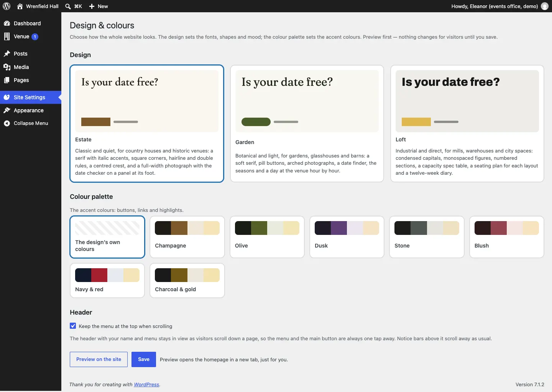The image size is (552, 392).
Task: Click the Pages document icon
Action: (x=7, y=80)
